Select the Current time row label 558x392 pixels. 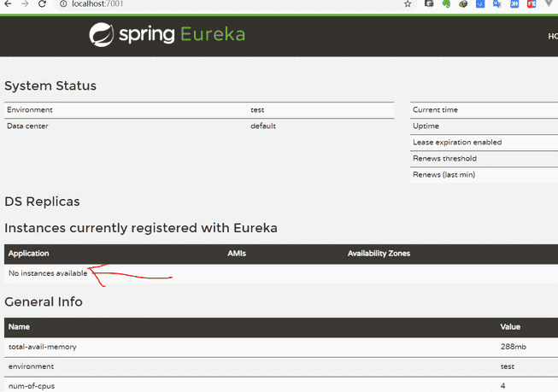[x=435, y=110]
